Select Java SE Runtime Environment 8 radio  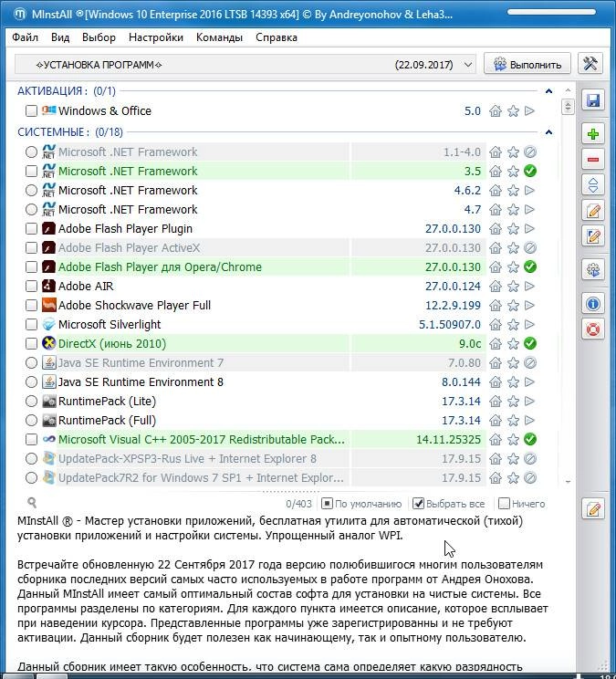click(x=31, y=382)
